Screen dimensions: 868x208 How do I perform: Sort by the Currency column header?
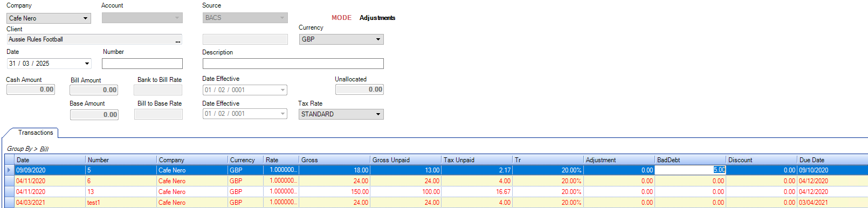coord(246,160)
